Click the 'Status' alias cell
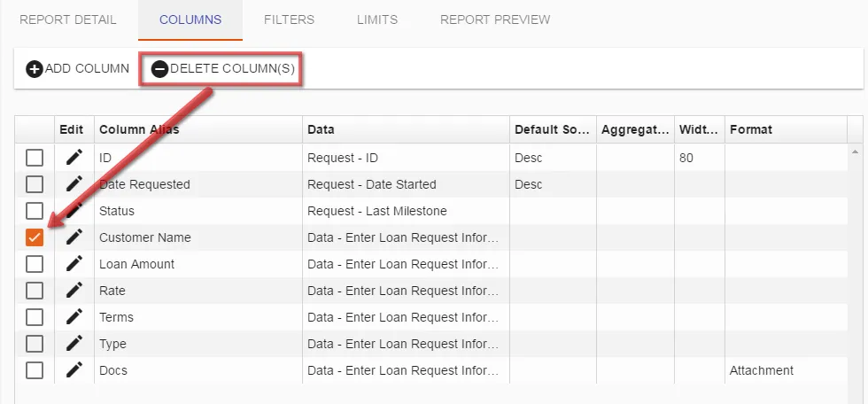The image size is (868, 404). click(x=198, y=211)
